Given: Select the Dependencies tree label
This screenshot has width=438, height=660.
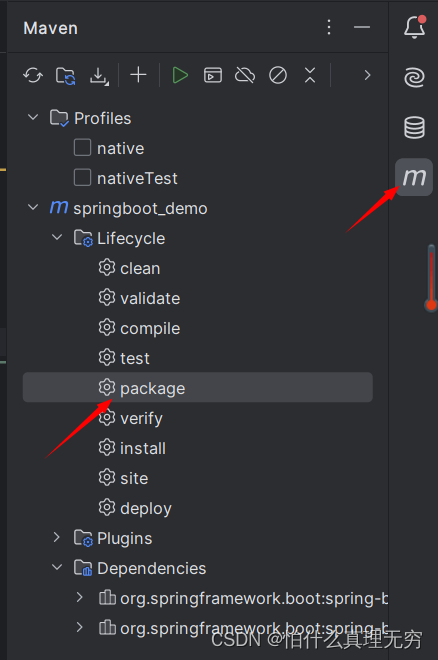Looking at the screenshot, I should coord(151,568).
